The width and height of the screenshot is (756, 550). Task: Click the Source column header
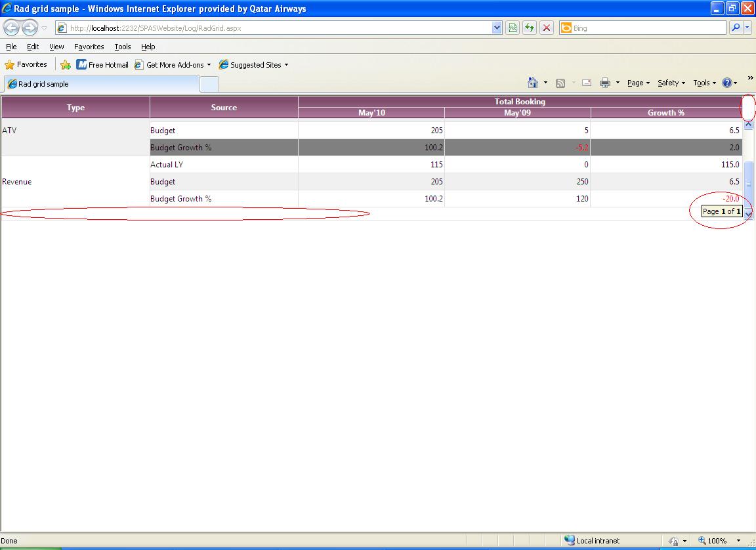[x=224, y=108]
